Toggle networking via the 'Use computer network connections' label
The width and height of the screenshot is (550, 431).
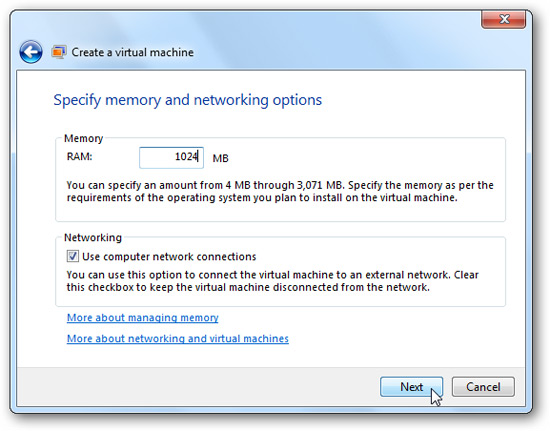169,257
